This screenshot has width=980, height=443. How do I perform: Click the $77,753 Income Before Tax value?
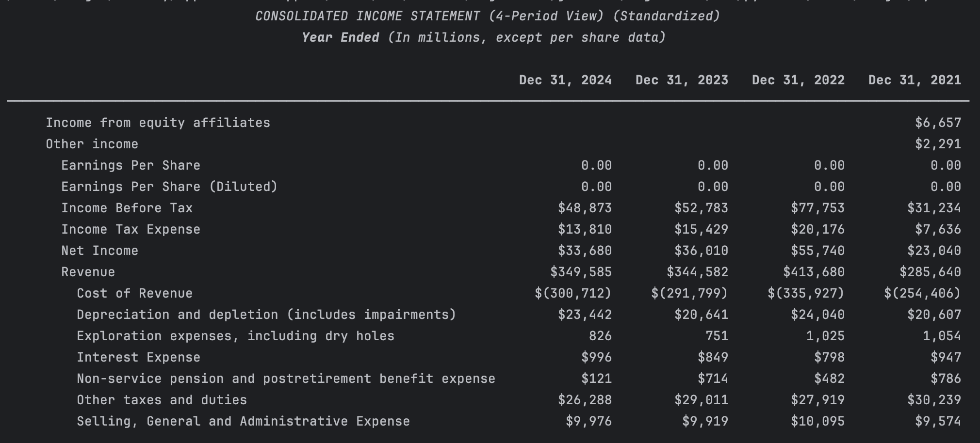(818, 208)
